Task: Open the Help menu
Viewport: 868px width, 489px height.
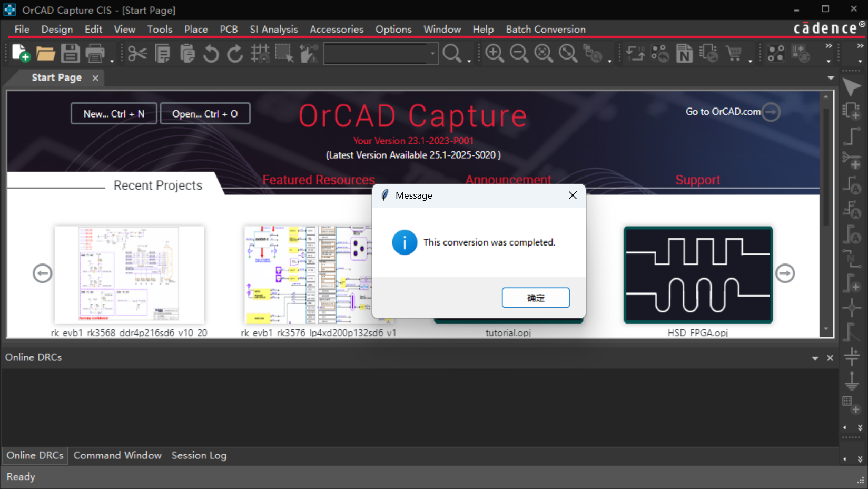Action: [483, 30]
